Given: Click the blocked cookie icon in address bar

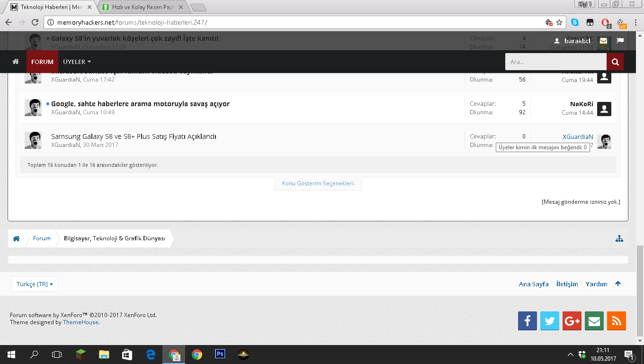Looking at the screenshot, I should tap(549, 22).
